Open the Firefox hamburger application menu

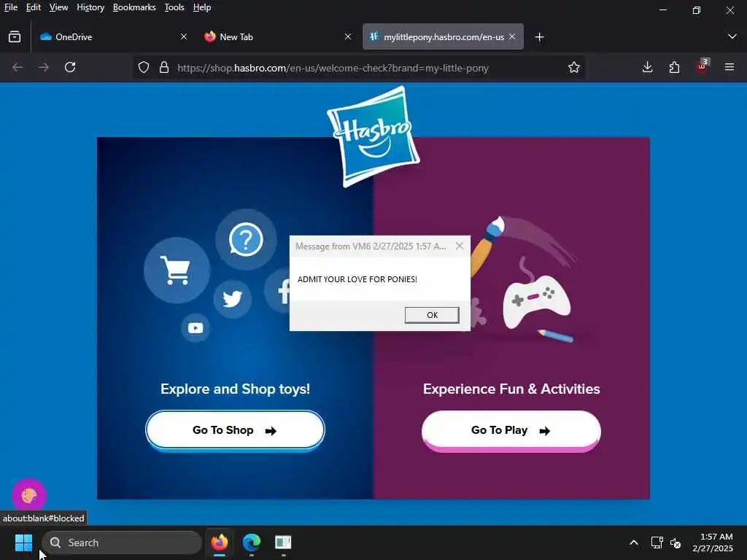[x=729, y=67]
